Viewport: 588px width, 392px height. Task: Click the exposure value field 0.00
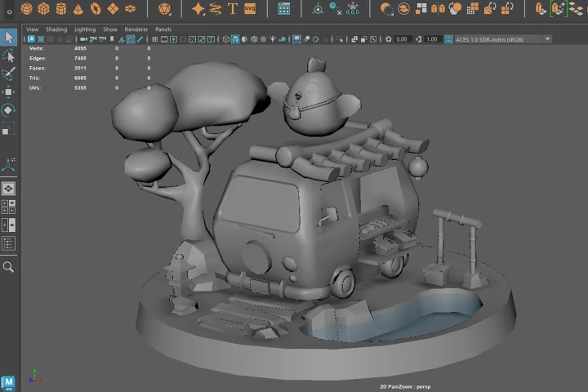tap(402, 39)
